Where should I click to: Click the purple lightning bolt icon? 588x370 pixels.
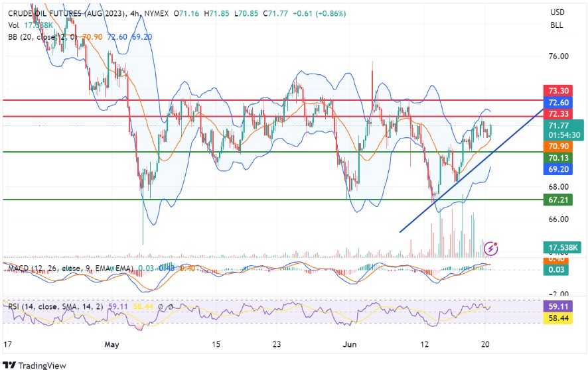(492, 248)
